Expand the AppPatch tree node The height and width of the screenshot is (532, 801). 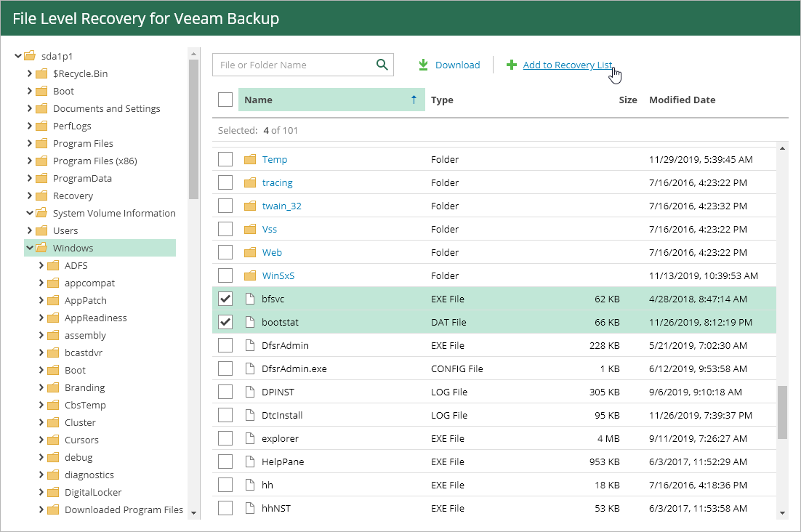tap(41, 300)
